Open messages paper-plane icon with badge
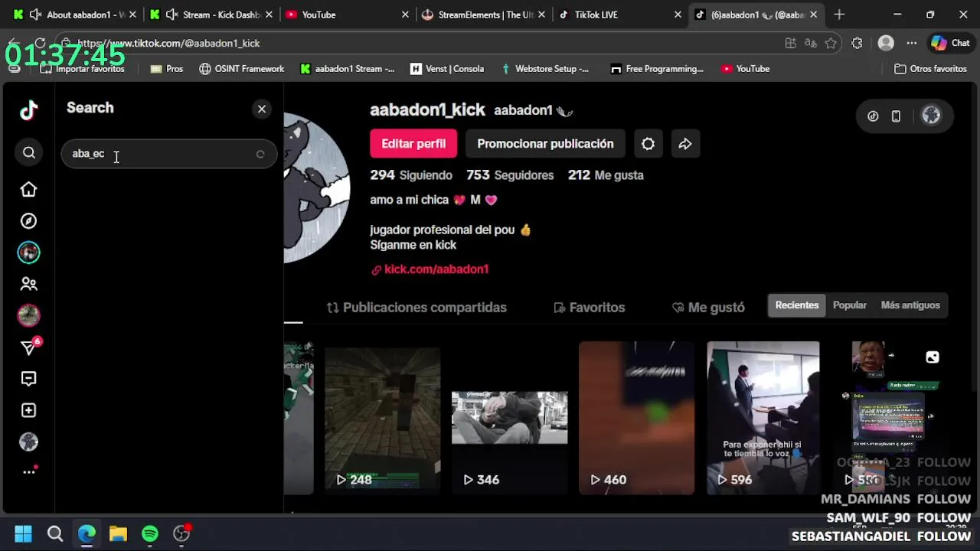 tap(29, 347)
